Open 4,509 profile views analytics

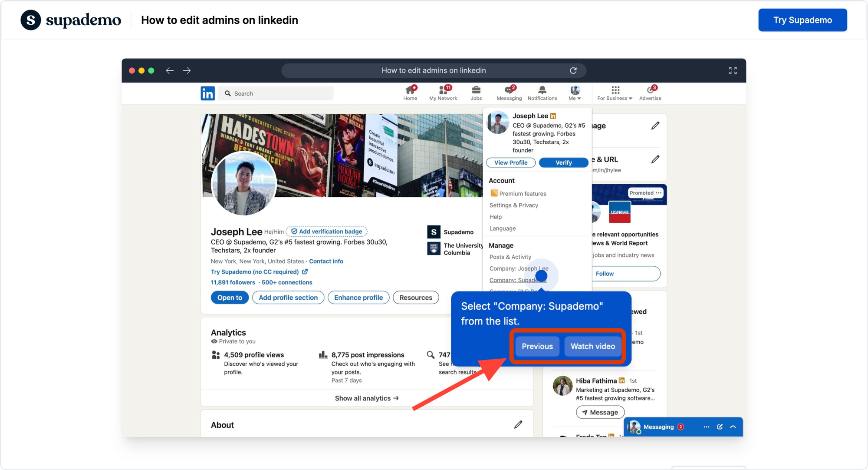pos(254,355)
